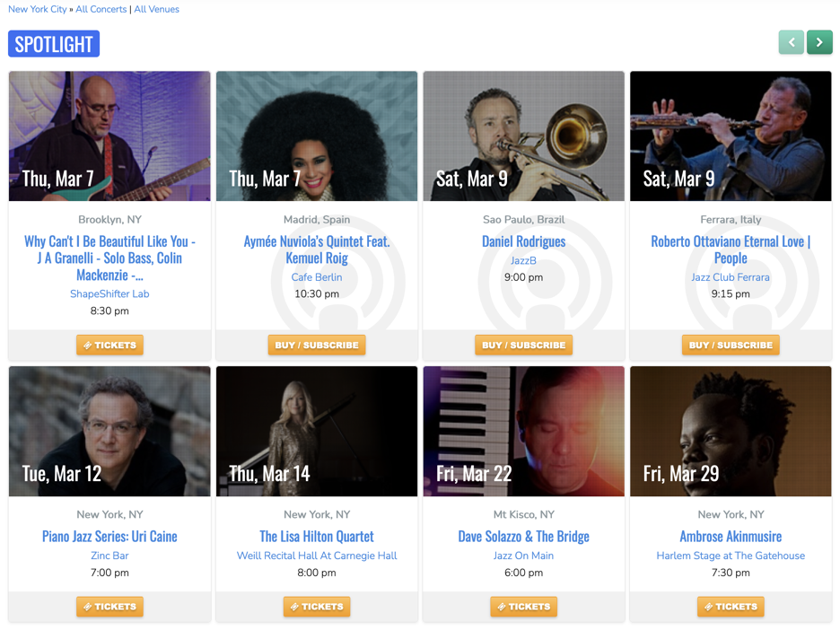
Task: Visit the Cafe Berlin venue page
Action: (317, 277)
